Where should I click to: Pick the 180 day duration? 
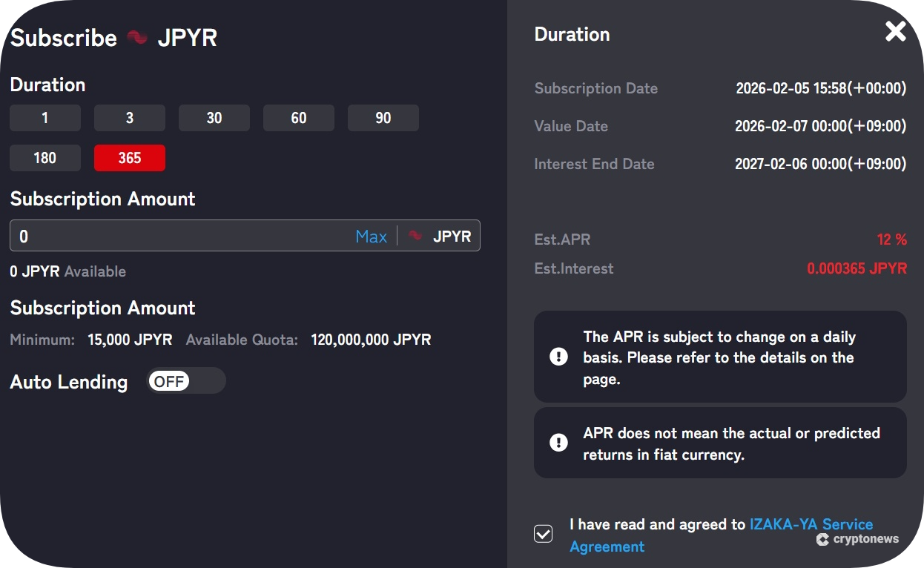pyautogui.click(x=45, y=158)
